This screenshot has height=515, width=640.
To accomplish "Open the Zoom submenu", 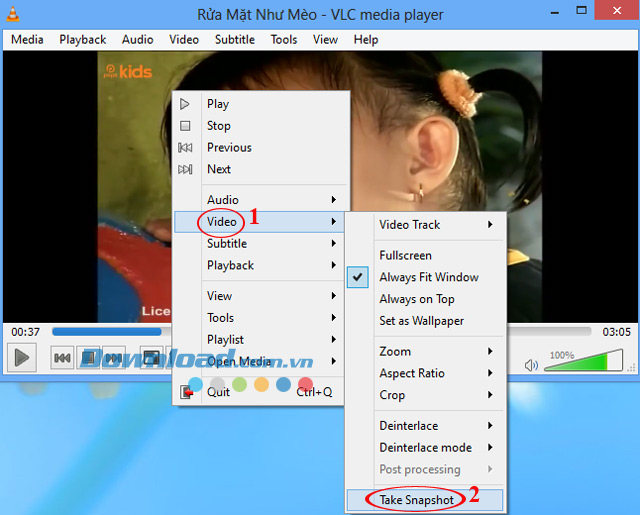I will pos(423,351).
